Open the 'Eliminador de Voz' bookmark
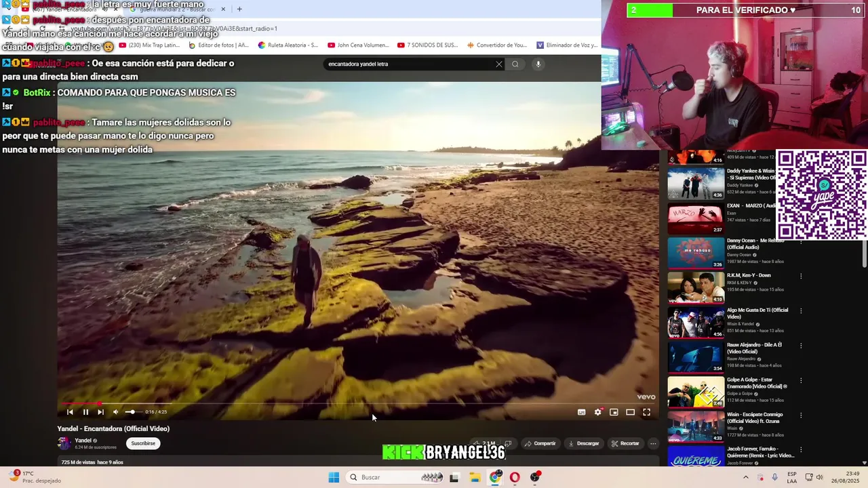 (567, 45)
